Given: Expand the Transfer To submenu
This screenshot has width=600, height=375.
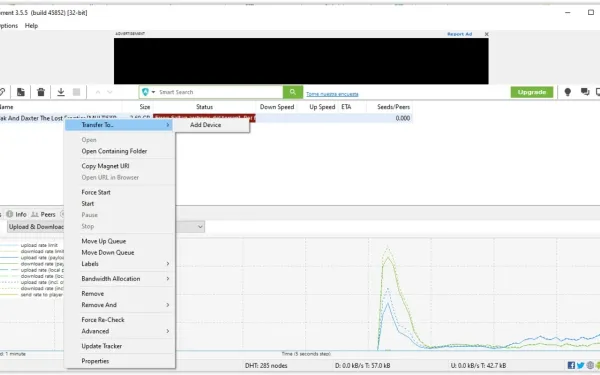Looking at the screenshot, I should 119,125.
